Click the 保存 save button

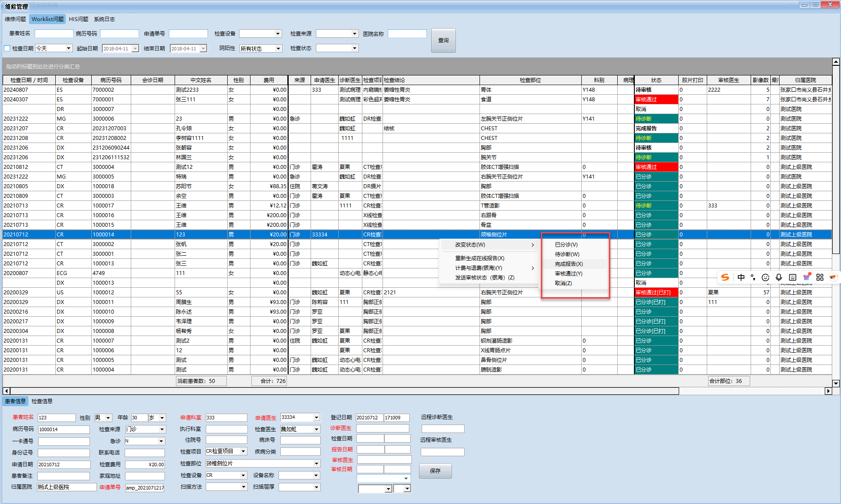435,471
